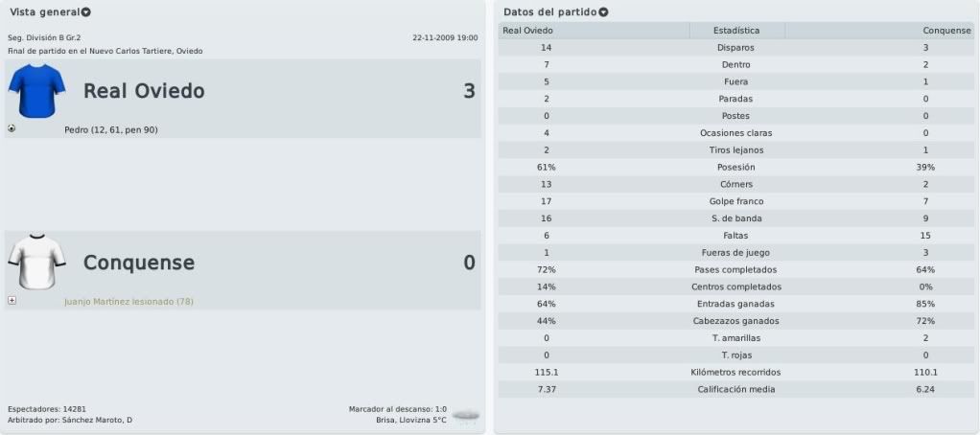
Task: Open the Vista general dropdown arrow
Action: pos(86,11)
